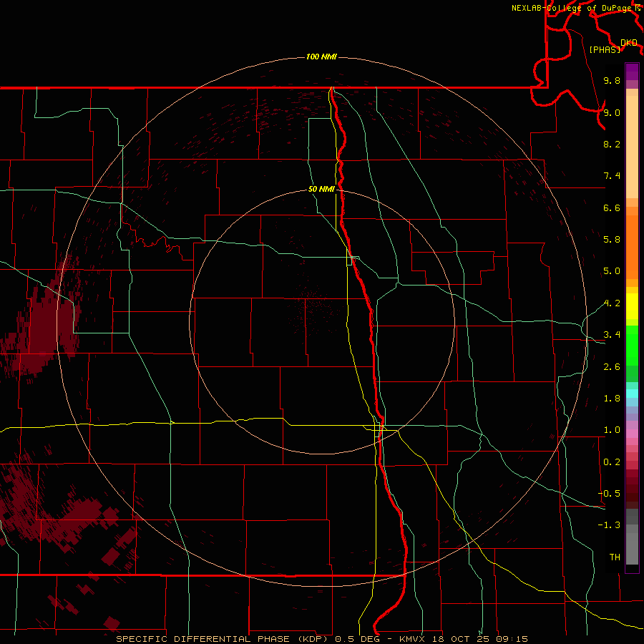Click the 3.4 color scale value
This screenshot has width=644, height=644.
click(612, 335)
